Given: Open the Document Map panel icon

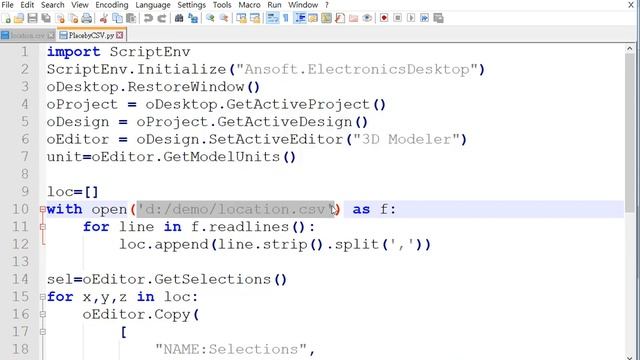Looking at the screenshot, I should pos(327,18).
